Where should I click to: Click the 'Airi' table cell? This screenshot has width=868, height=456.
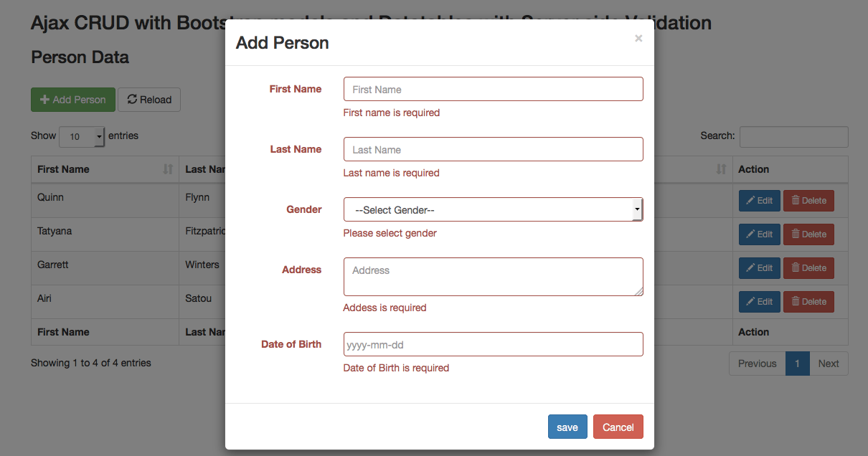click(x=105, y=302)
